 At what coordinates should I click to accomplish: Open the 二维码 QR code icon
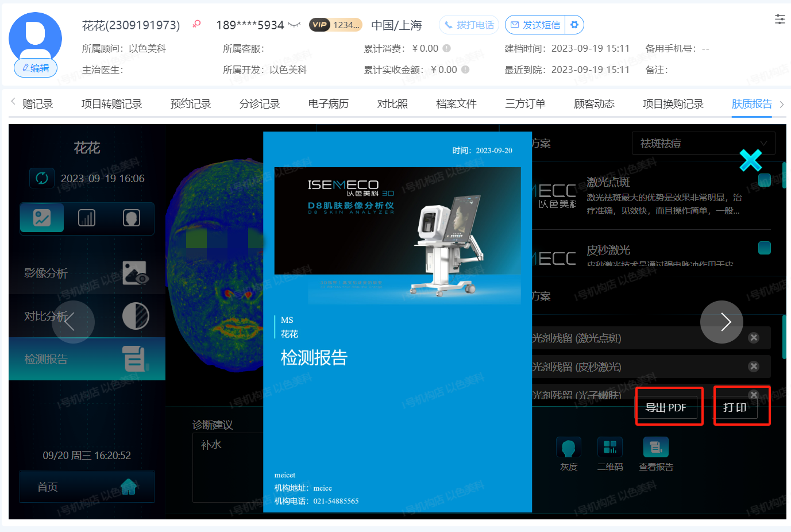[610, 448]
